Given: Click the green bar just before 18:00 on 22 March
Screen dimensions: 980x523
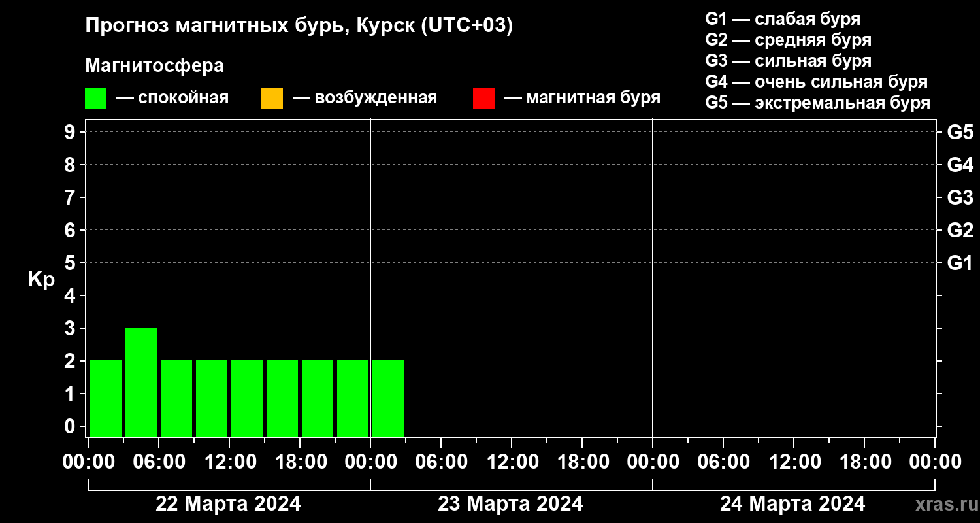Looking at the screenshot, I should click(x=282, y=398).
